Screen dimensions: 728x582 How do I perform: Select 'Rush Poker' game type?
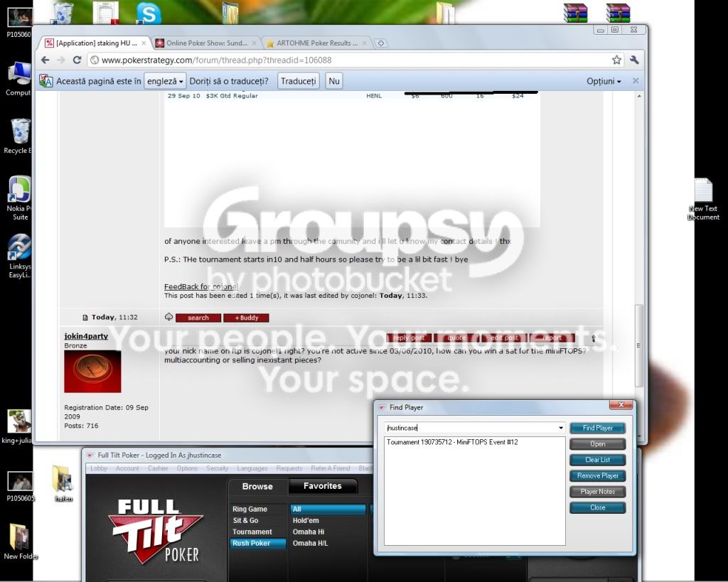[x=257, y=543]
